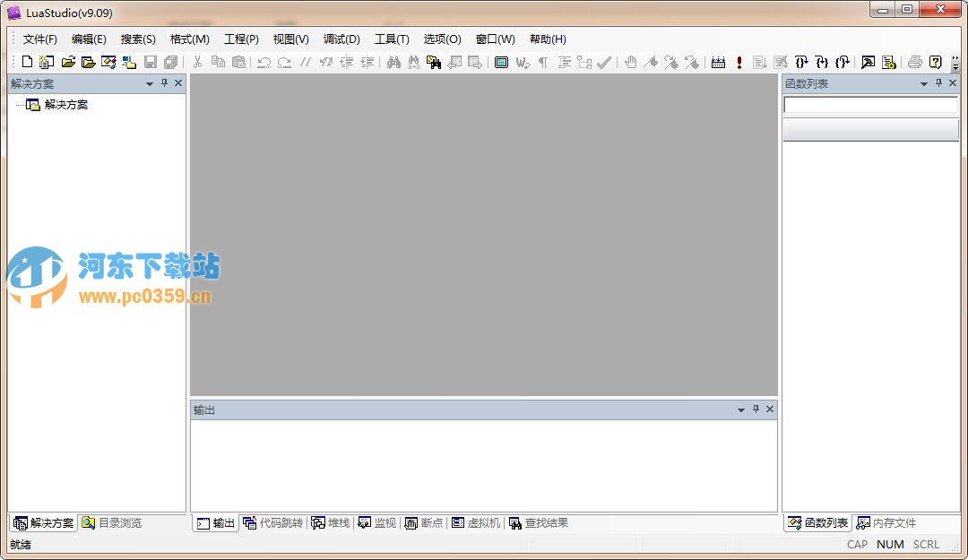This screenshot has height=560, width=968.
Task: Pin the 解决方案 panel
Action: tap(164, 83)
